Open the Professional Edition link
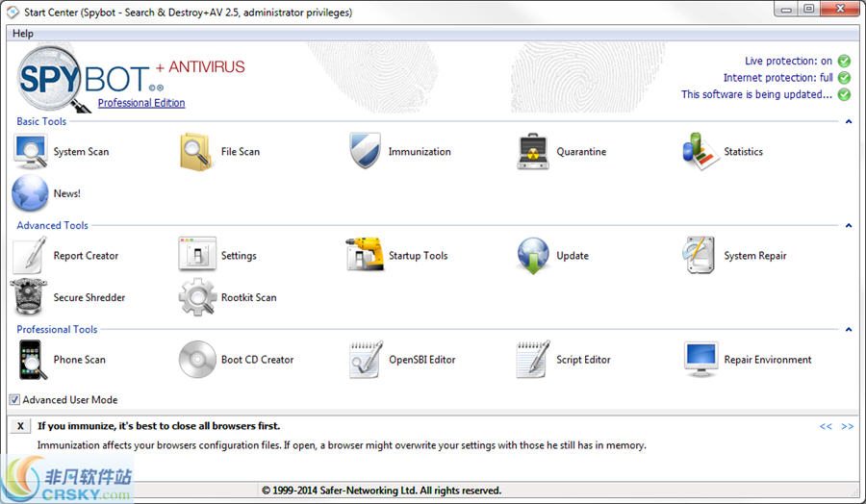The image size is (866, 504). 141,103
